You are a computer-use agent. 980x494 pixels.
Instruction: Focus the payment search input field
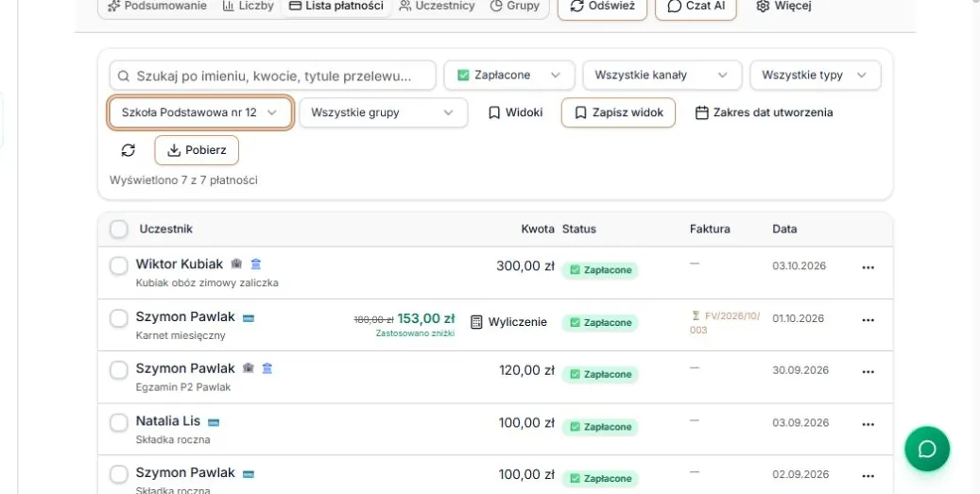coord(272,76)
